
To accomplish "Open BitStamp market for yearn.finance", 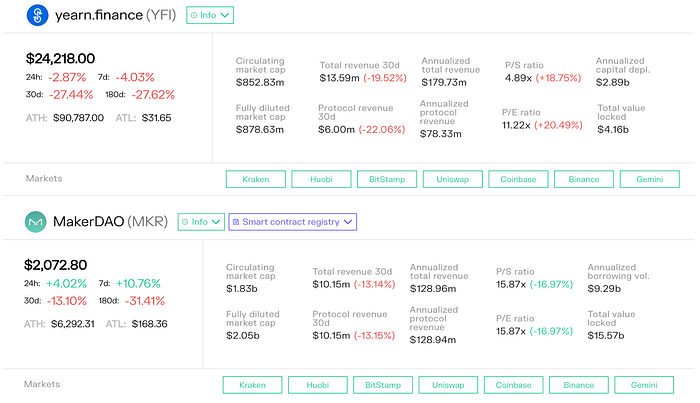I will (387, 179).
